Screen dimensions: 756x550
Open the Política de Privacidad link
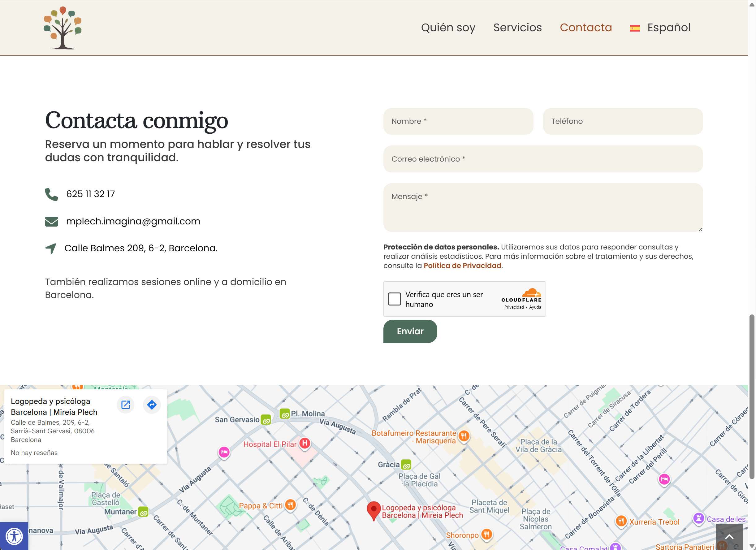pos(462,266)
